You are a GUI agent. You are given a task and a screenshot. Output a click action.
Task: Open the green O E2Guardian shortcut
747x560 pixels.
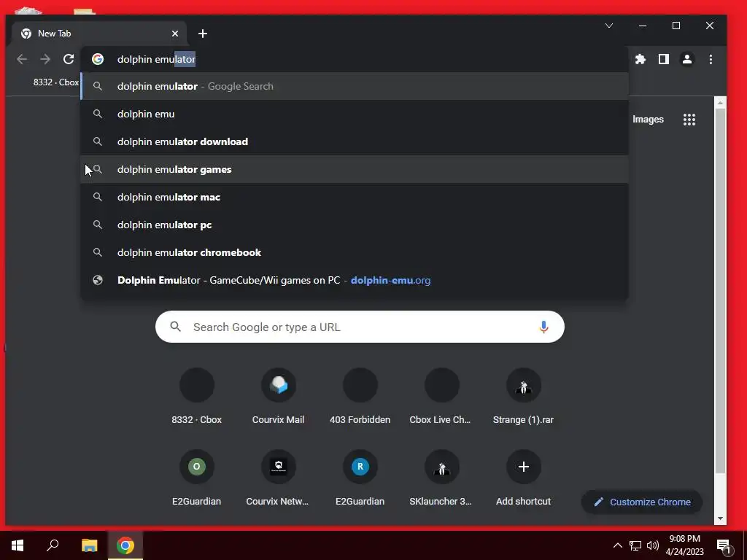[197, 478]
